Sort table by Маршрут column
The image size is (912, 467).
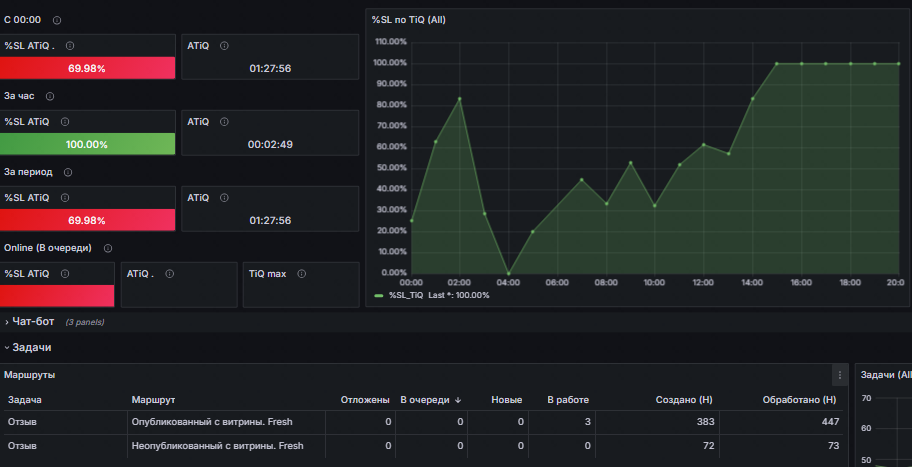click(x=154, y=400)
